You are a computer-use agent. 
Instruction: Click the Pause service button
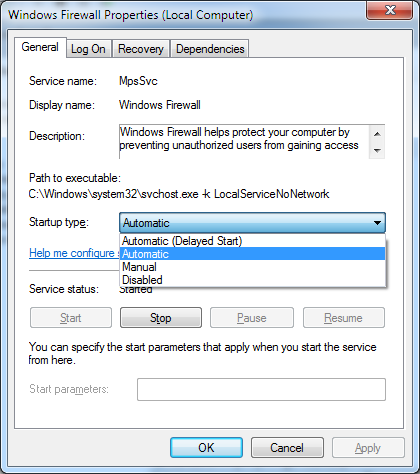click(x=252, y=318)
